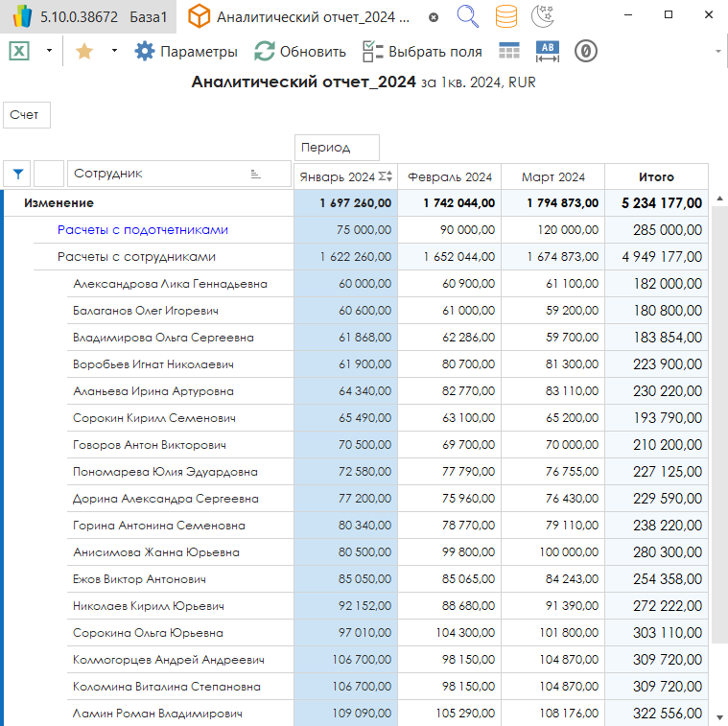The height and width of the screenshot is (726, 728).
Task: Click the column width AB icon
Action: 547,52
